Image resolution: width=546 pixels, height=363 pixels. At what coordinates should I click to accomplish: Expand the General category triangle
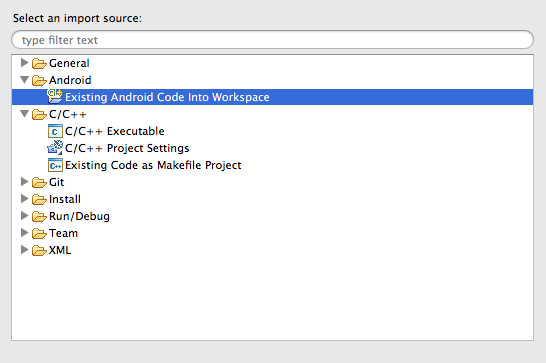point(24,63)
